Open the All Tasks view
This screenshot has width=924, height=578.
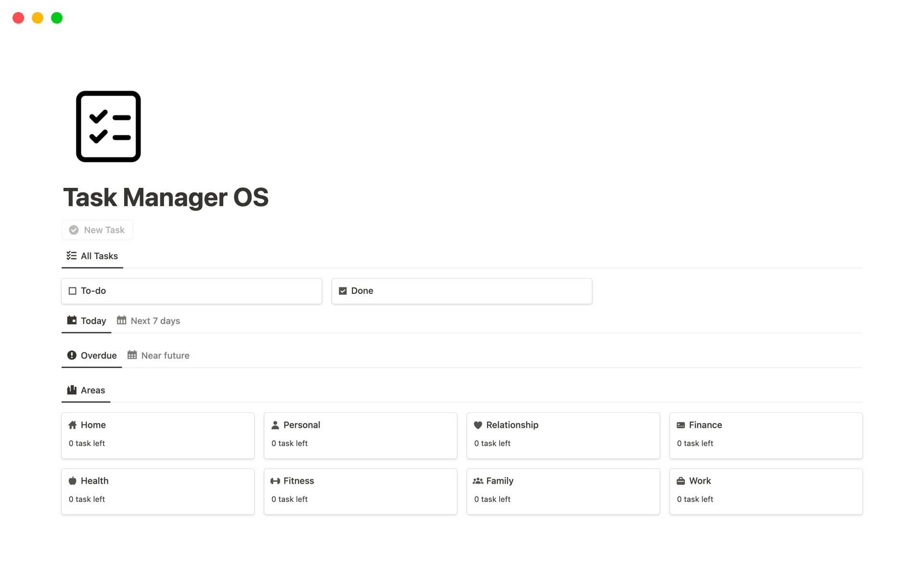(92, 255)
